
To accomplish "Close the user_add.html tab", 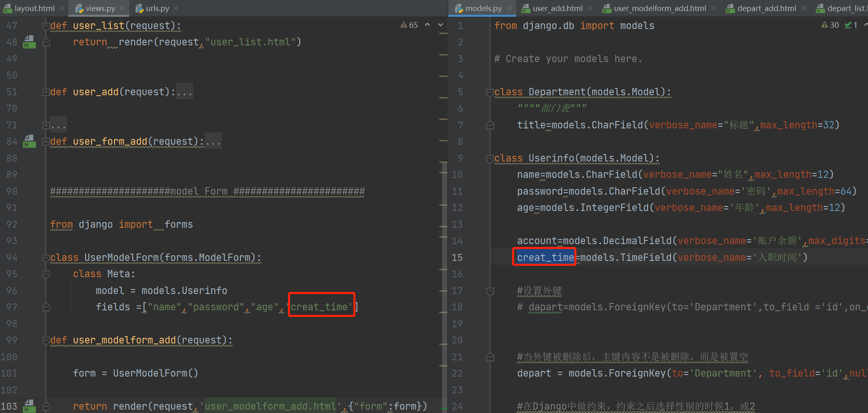I will point(590,8).
